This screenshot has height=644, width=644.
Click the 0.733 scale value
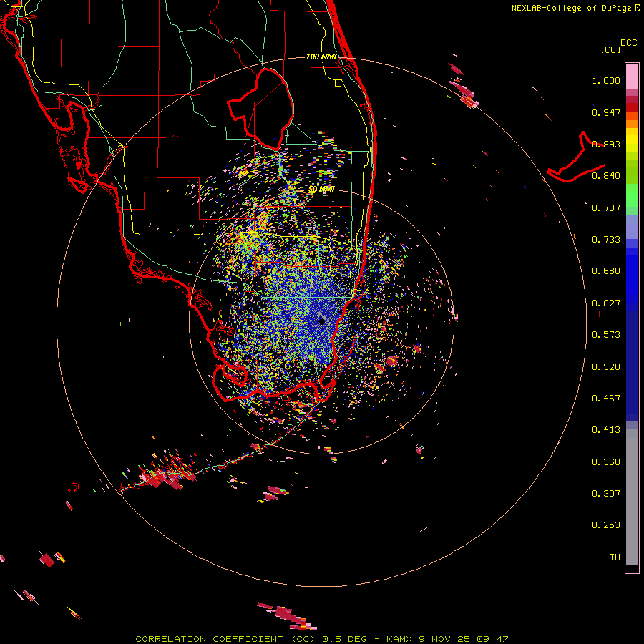coord(606,240)
